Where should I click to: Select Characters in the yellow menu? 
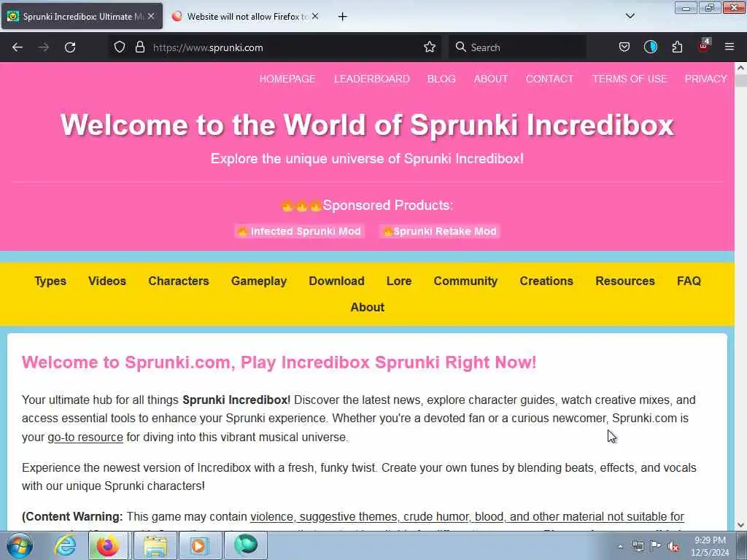179,281
